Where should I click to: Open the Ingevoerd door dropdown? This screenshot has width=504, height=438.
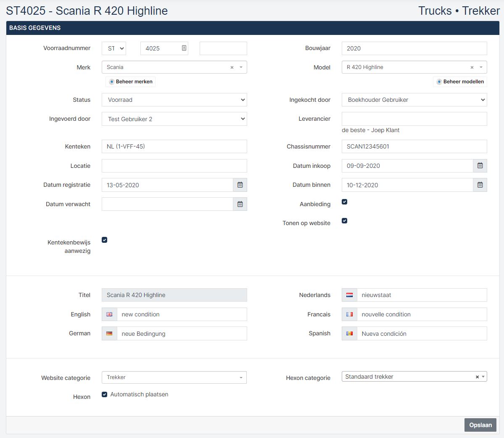174,119
